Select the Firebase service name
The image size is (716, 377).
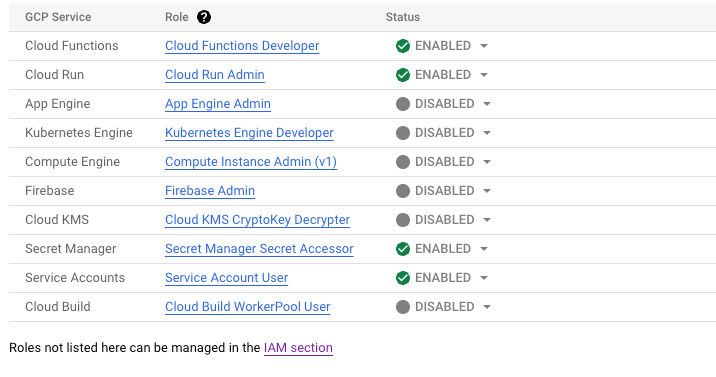tap(49, 191)
